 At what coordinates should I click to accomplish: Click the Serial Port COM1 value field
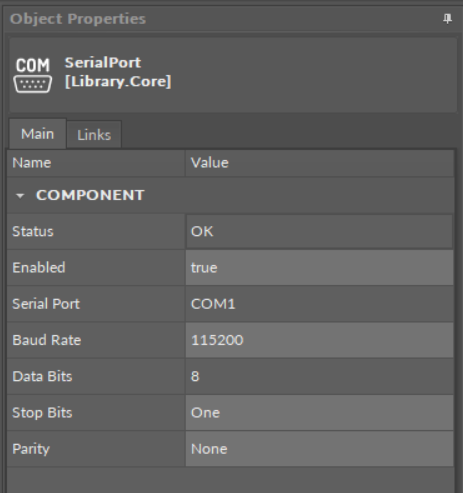(x=319, y=304)
